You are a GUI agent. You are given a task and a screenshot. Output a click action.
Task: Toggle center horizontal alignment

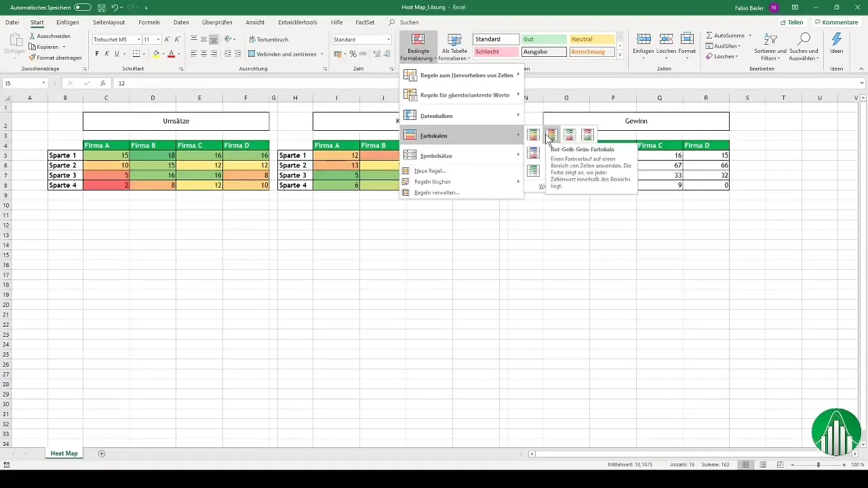pyautogui.click(x=203, y=54)
